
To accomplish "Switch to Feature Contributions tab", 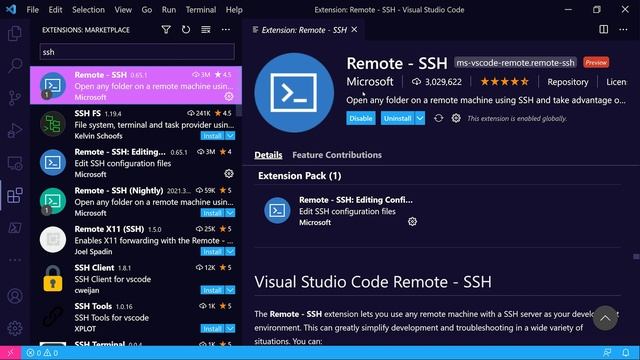I will [337, 155].
